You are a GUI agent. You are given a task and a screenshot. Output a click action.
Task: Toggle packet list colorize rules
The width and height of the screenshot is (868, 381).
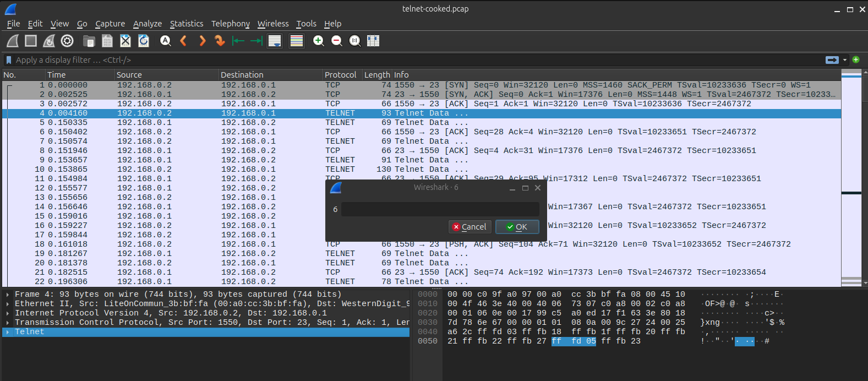click(297, 41)
